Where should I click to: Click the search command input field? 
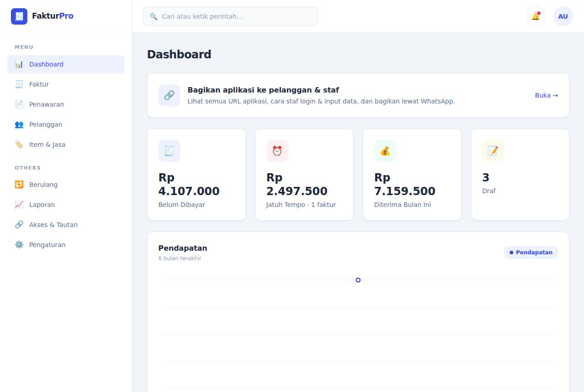click(x=231, y=16)
